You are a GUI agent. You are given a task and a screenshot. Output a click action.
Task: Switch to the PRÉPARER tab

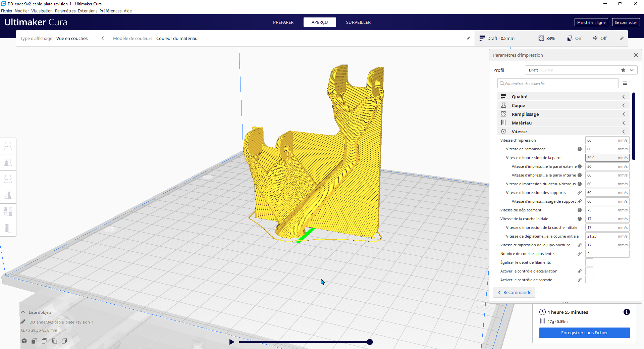[x=283, y=22]
